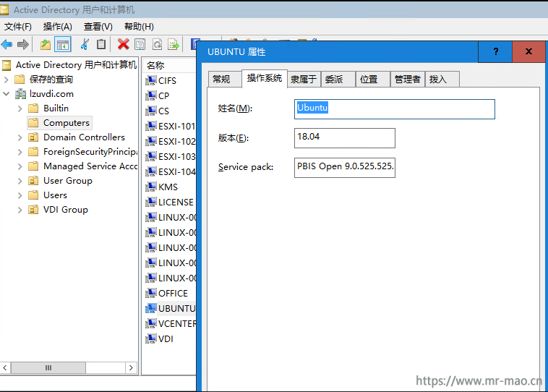Click the tree pane horizontal scrollbar thumb

pyautogui.click(x=48, y=367)
